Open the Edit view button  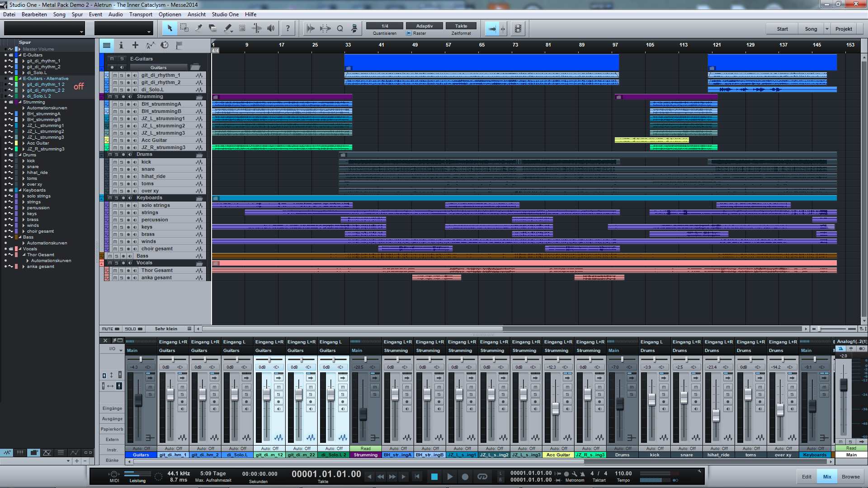(807, 477)
